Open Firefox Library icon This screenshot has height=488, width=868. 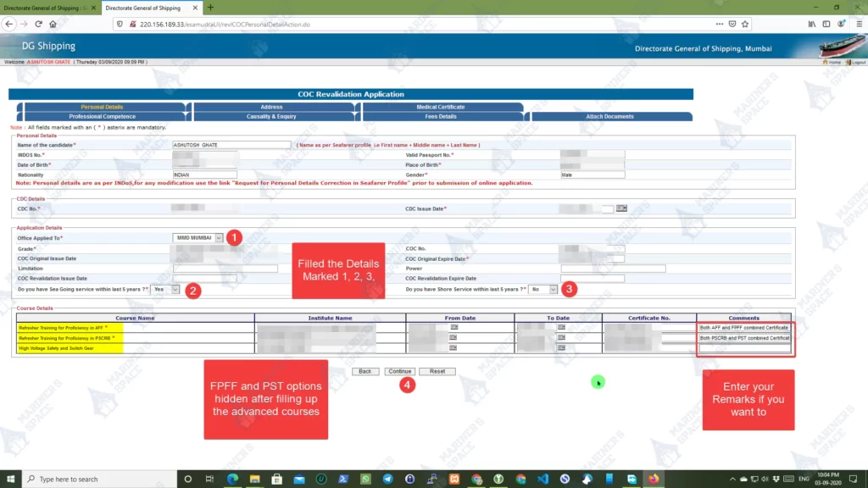point(811,24)
